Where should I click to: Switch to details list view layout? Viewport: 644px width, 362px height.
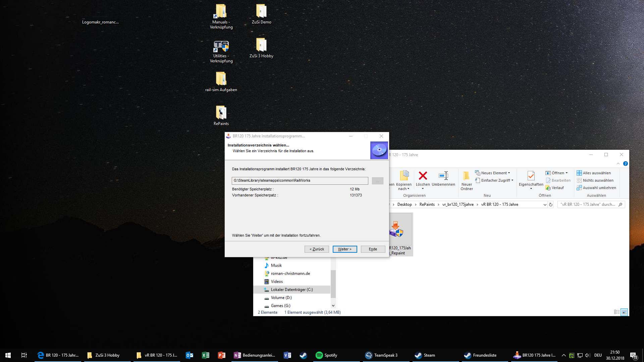tap(616, 312)
